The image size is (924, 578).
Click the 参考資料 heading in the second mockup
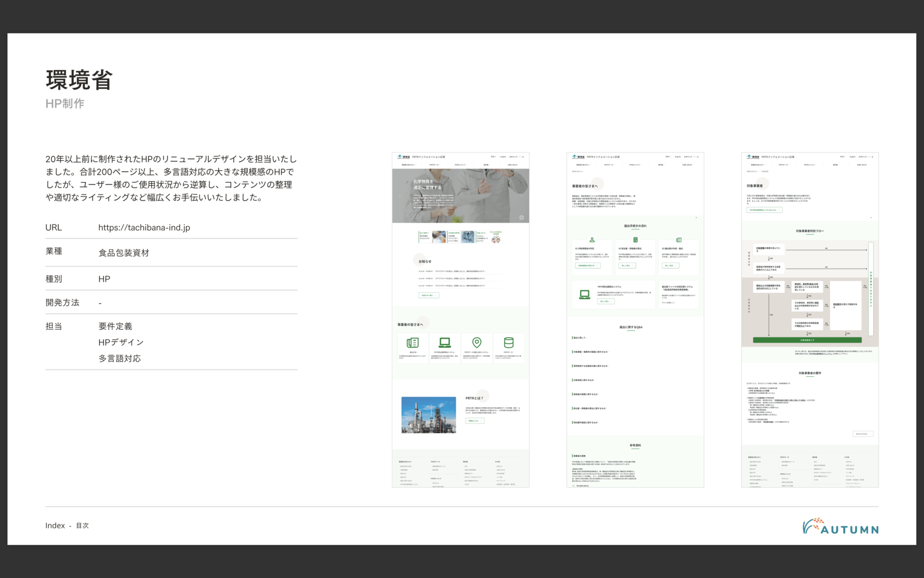coord(635,445)
